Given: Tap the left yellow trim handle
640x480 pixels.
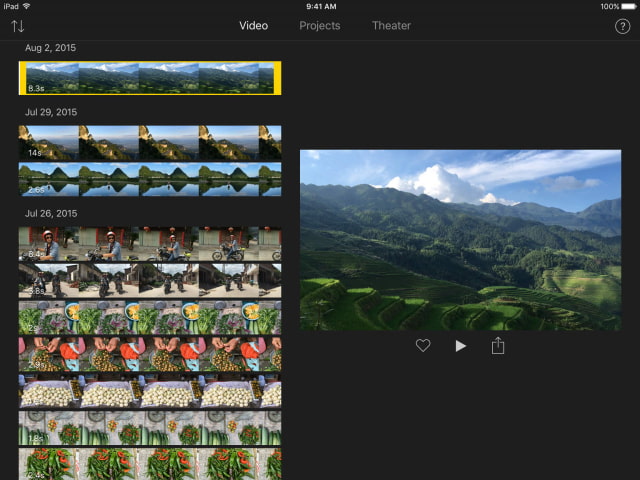Looking at the screenshot, I should point(22,78).
